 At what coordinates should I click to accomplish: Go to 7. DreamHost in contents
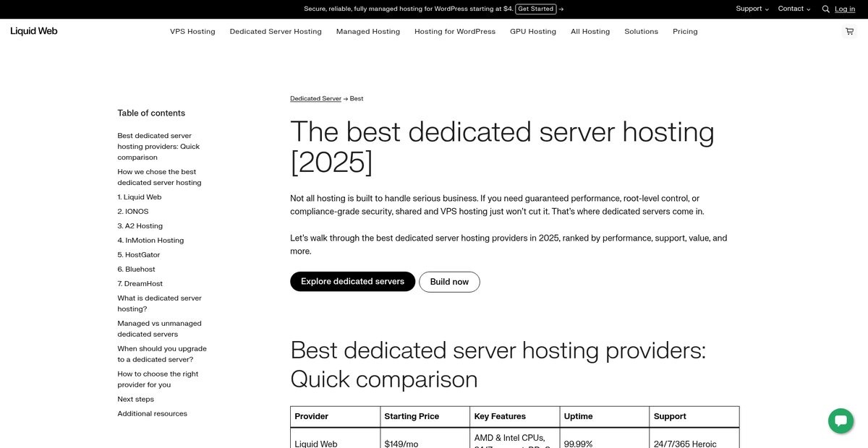coord(140,284)
